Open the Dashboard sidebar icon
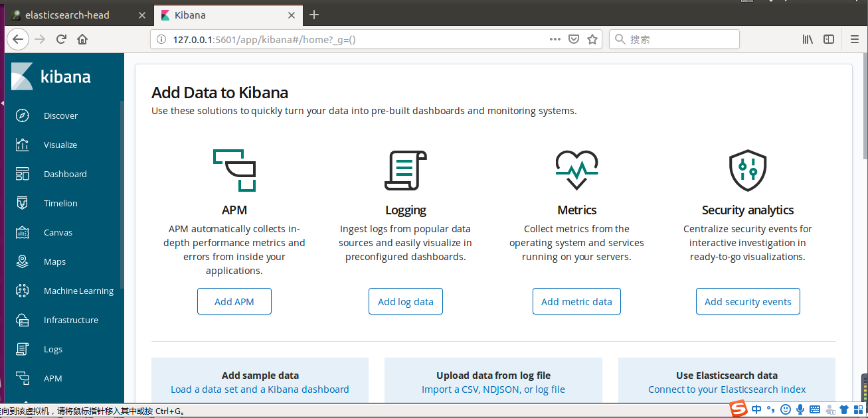868x418 pixels. pyautogui.click(x=23, y=174)
